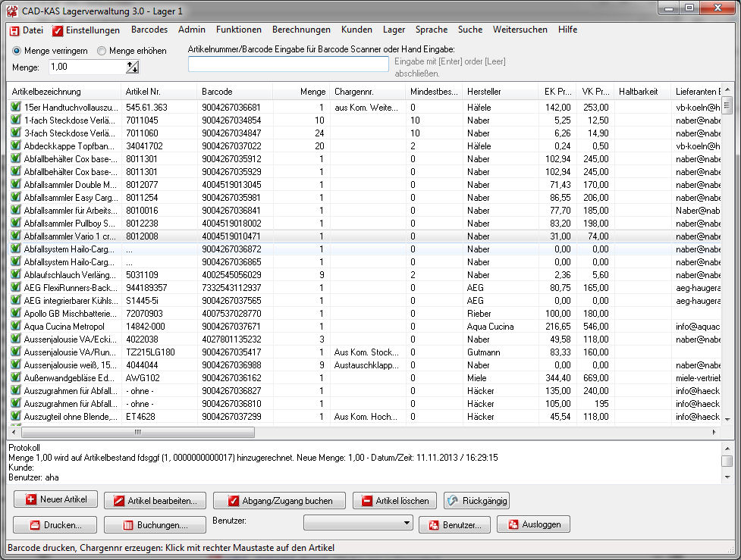
Task: Open the Berechnungen menu
Action: pos(301,30)
